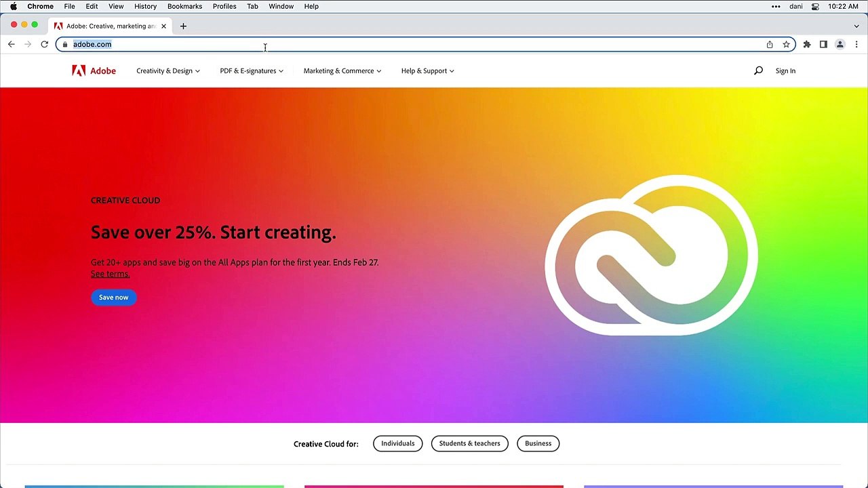Click the clock showing 10:22 AM
Screen dimensions: 868x488
pos(843,6)
